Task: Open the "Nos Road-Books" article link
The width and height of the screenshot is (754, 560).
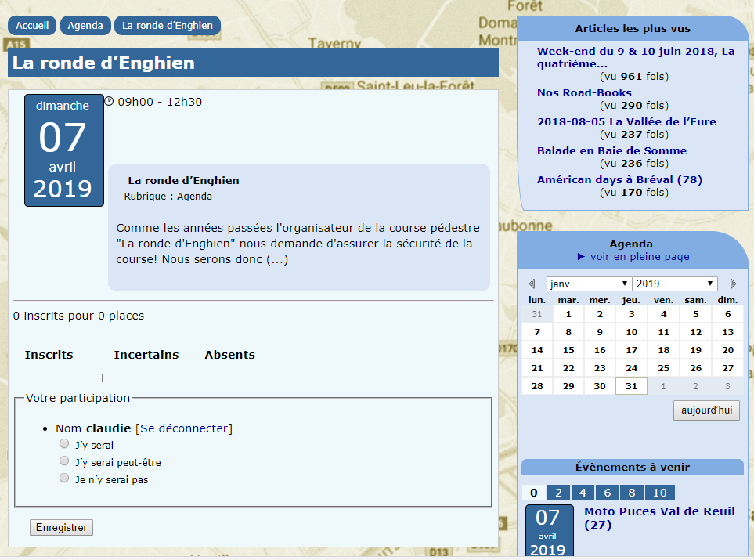Action: pos(584,92)
